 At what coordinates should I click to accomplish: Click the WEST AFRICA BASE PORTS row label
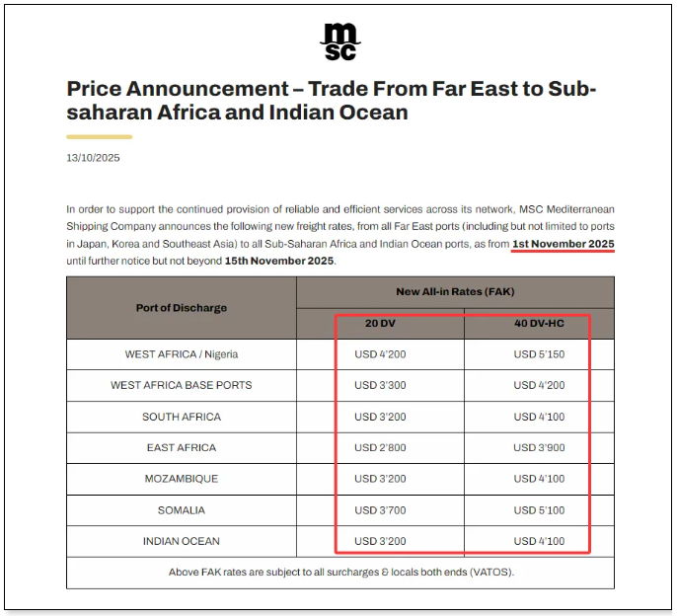click(182, 385)
